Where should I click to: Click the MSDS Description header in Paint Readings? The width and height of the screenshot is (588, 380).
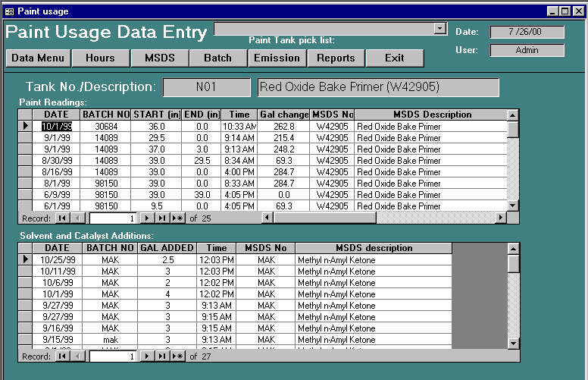click(x=432, y=115)
